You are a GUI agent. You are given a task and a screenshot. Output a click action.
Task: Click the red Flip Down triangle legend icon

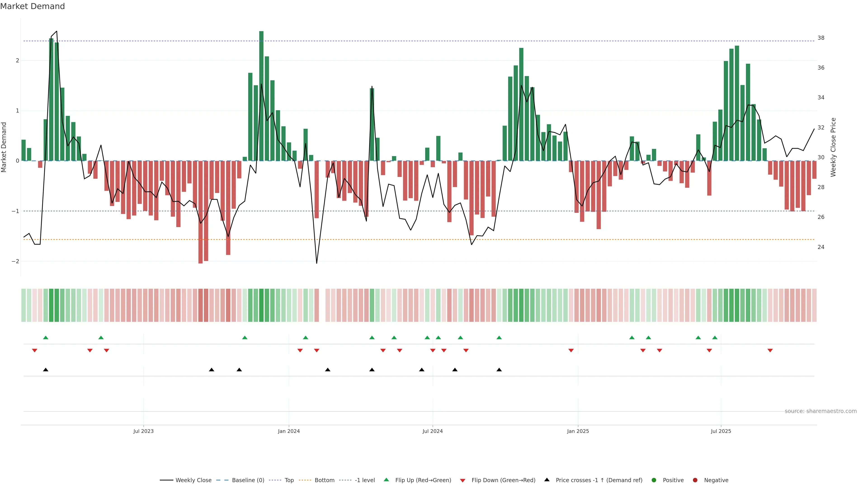pos(463,480)
